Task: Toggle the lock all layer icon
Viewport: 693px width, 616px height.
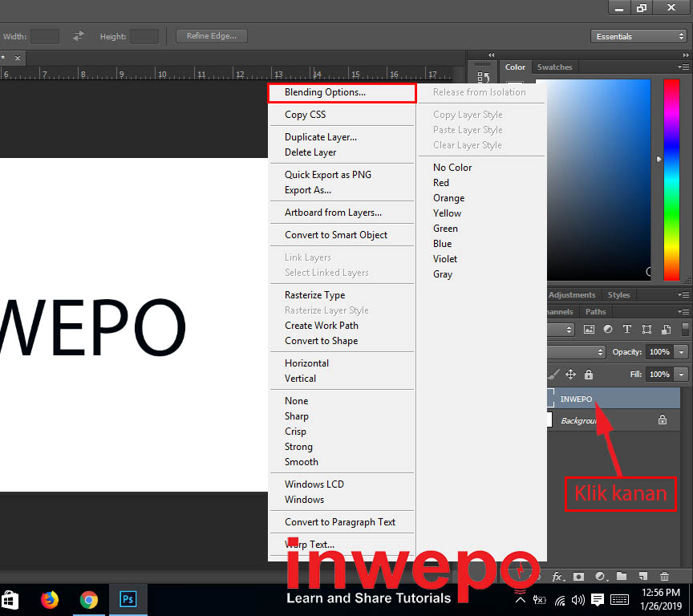Action: pos(589,375)
